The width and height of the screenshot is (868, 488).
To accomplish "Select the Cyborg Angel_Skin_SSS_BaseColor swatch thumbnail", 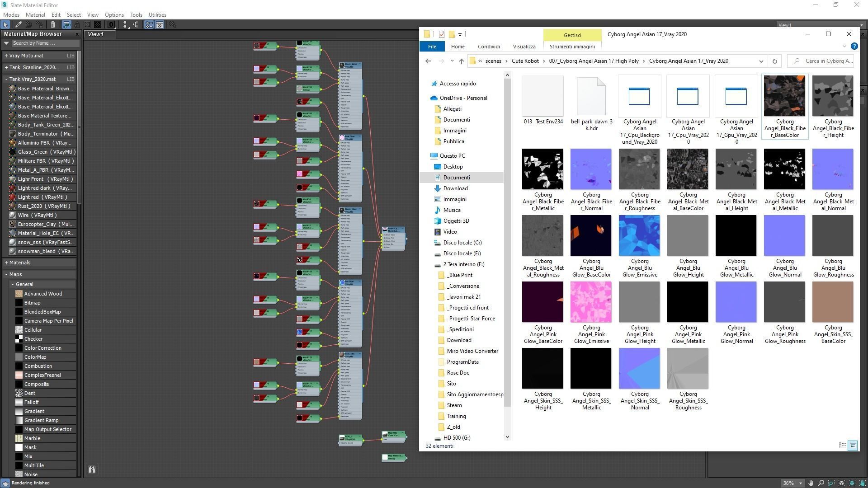I will (832, 302).
